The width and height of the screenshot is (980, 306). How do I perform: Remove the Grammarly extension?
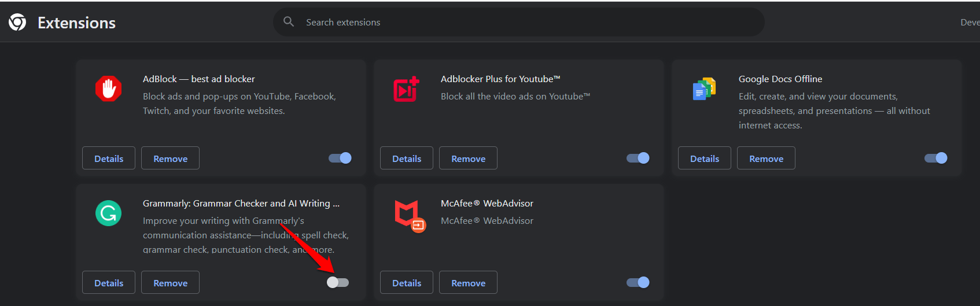[170, 283]
